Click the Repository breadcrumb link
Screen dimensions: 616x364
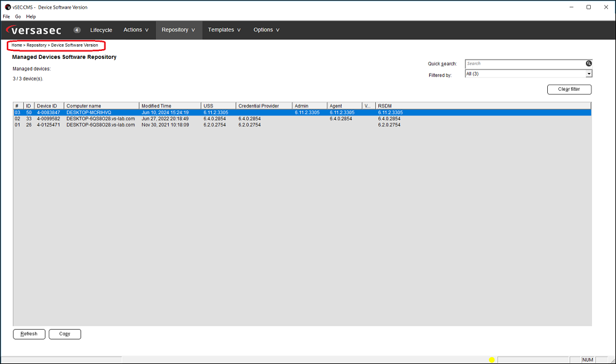point(36,45)
